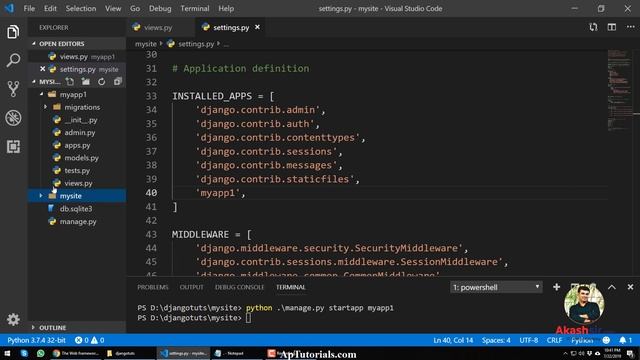The image size is (640, 360).
Task: Open the Explorer view in activity bar
Action: tap(13, 32)
